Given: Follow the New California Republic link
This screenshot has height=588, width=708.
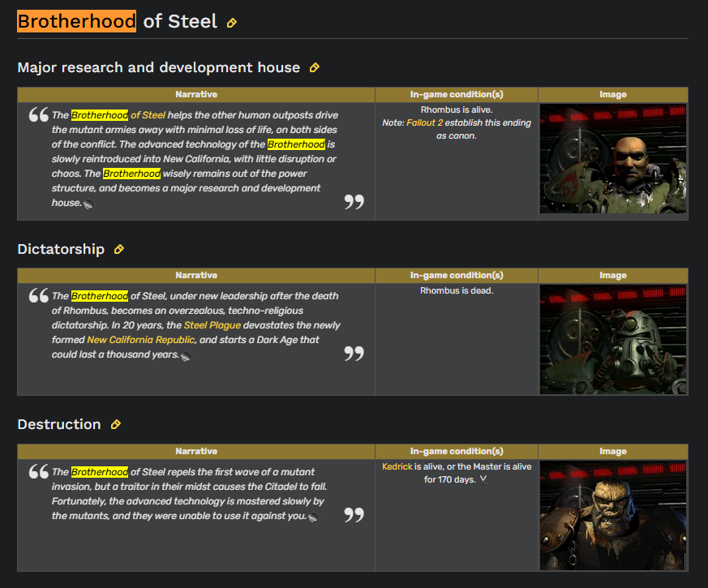Looking at the screenshot, I should tap(141, 340).
